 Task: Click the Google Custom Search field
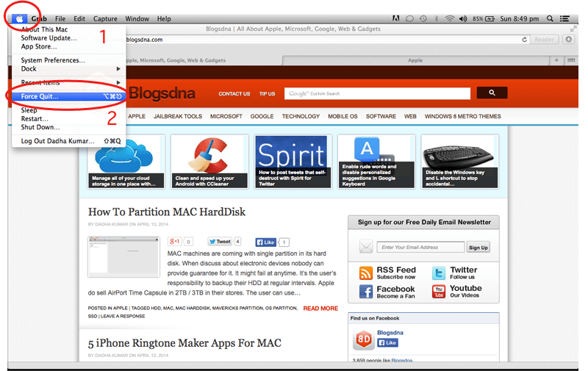point(377,93)
